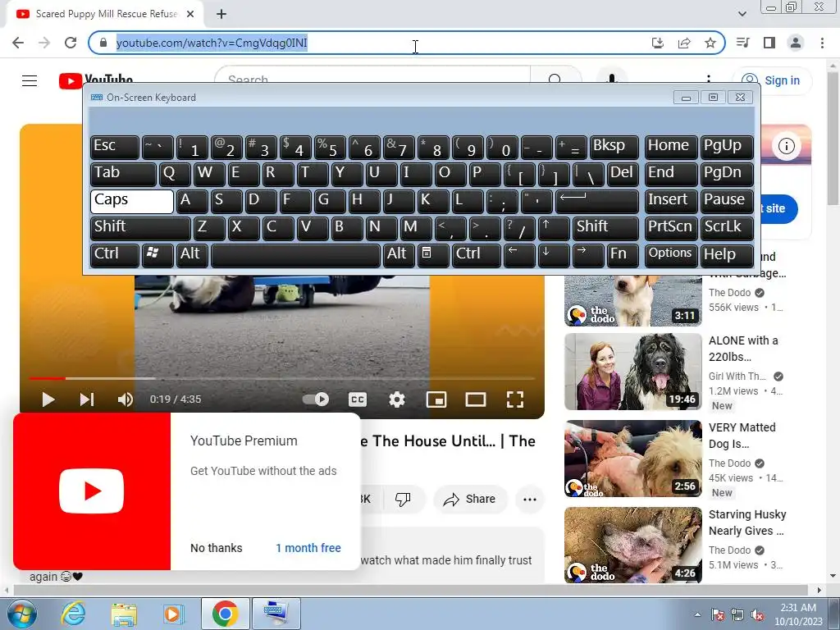Open On-Screen Keyboard Help
This screenshot has width=840, height=630.
[x=727, y=256]
